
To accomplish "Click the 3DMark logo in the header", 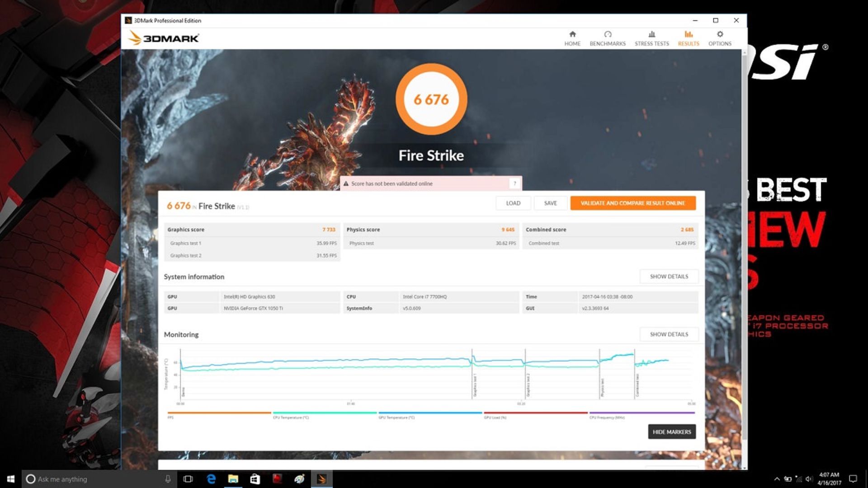I will coord(164,38).
